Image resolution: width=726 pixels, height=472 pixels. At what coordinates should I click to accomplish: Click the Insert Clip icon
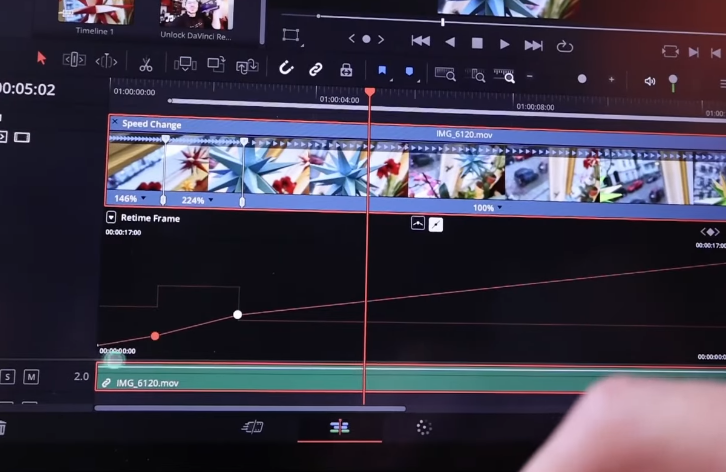coord(185,64)
